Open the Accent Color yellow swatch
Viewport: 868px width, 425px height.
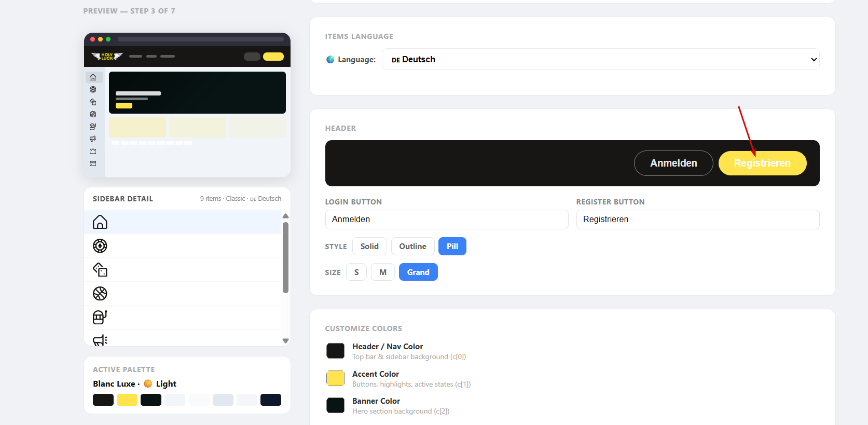335,378
